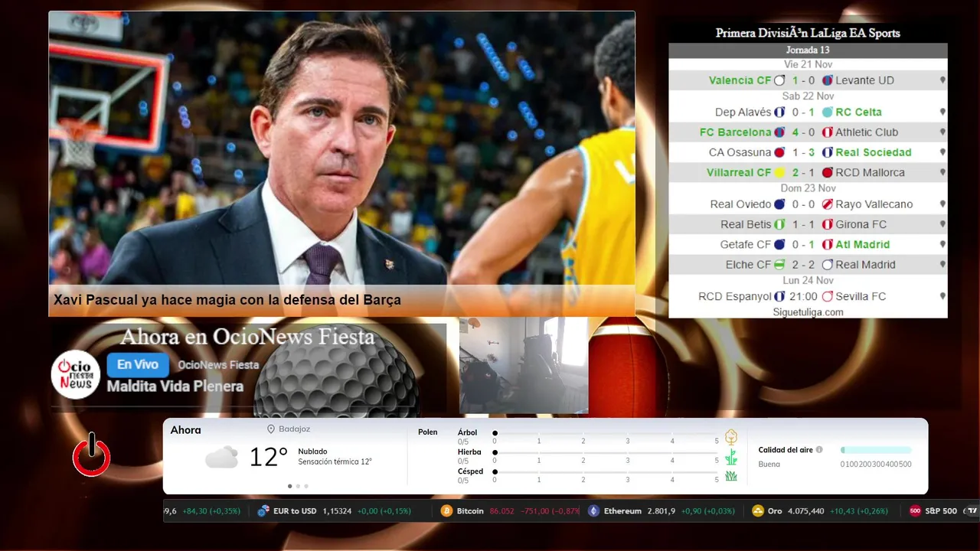Click the RC Celta light-blue crest

point(827,112)
